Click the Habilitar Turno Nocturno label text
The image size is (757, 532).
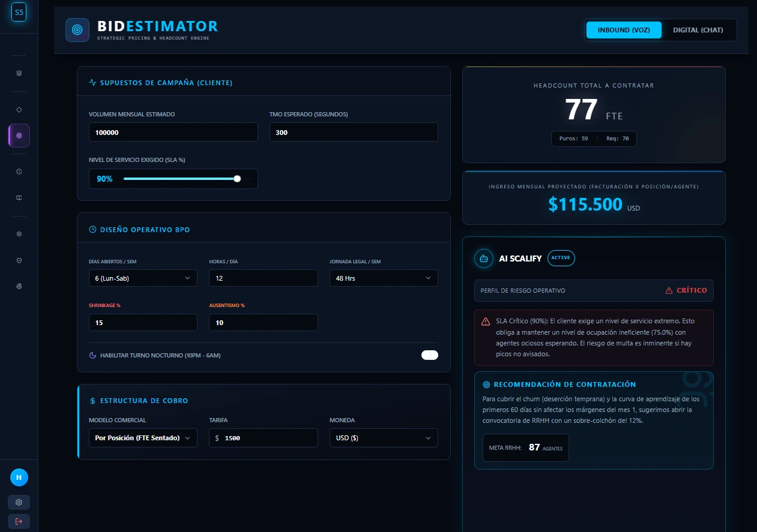click(160, 356)
